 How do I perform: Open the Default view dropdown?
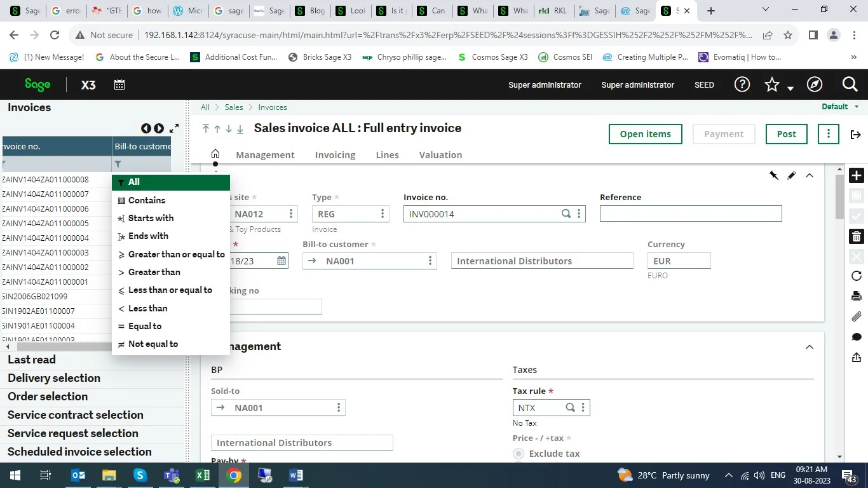point(840,107)
